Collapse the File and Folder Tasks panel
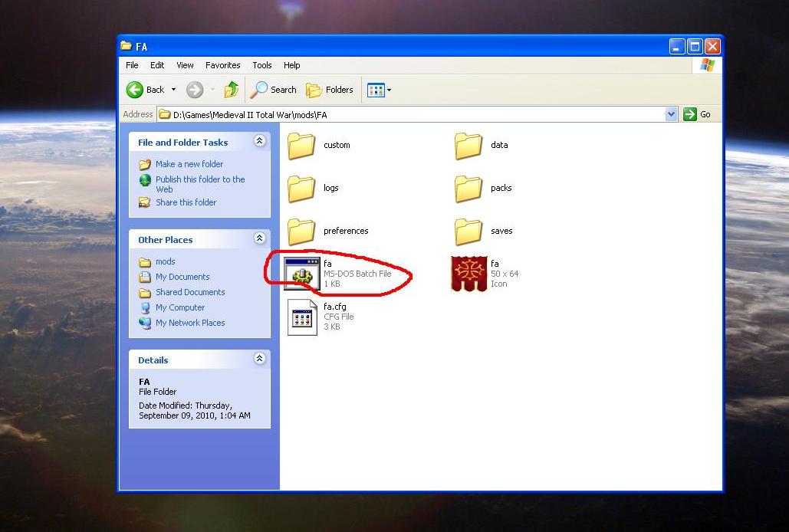The width and height of the screenshot is (789, 532). point(260,141)
